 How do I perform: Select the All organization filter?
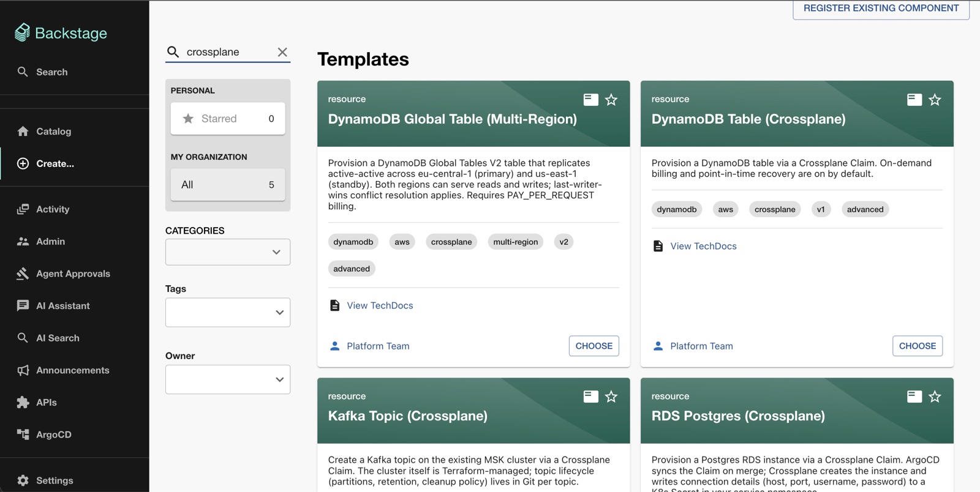click(x=228, y=185)
